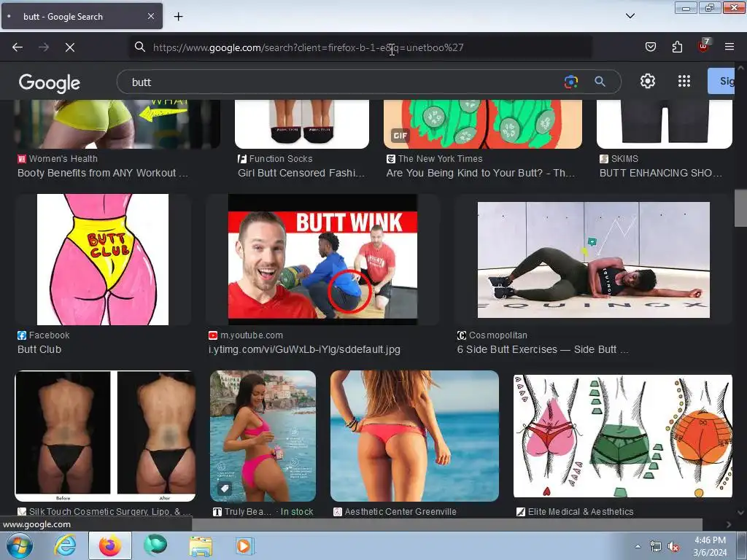Screen dimensions: 747x560
Task: Click the forward navigation arrow
Action: 44,47
